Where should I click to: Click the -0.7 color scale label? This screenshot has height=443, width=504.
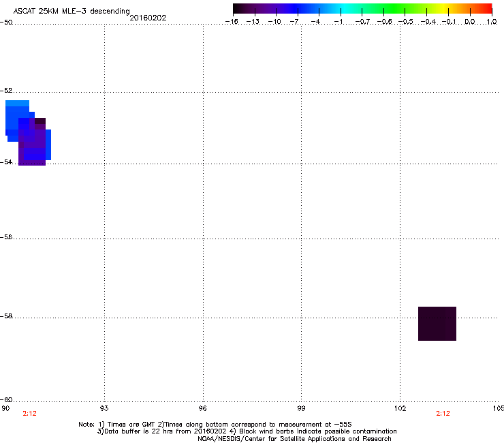pyautogui.click(x=362, y=22)
